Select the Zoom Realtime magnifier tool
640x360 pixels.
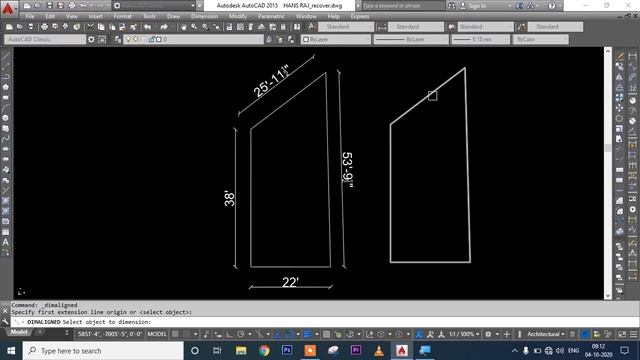194,27
